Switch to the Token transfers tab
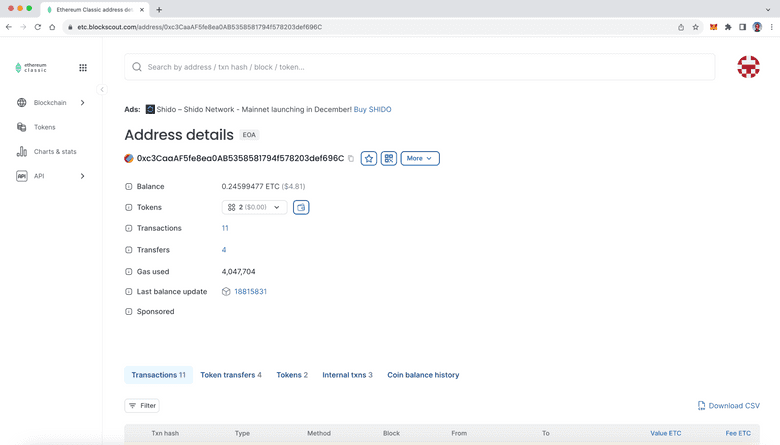780x445 pixels. pyautogui.click(x=230, y=375)
